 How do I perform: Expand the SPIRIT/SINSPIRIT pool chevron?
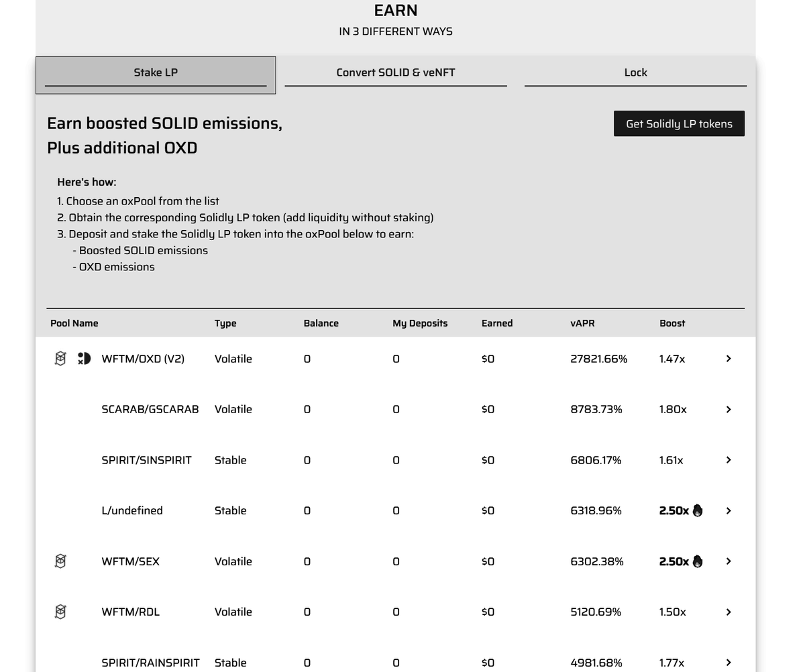[729, 460]
